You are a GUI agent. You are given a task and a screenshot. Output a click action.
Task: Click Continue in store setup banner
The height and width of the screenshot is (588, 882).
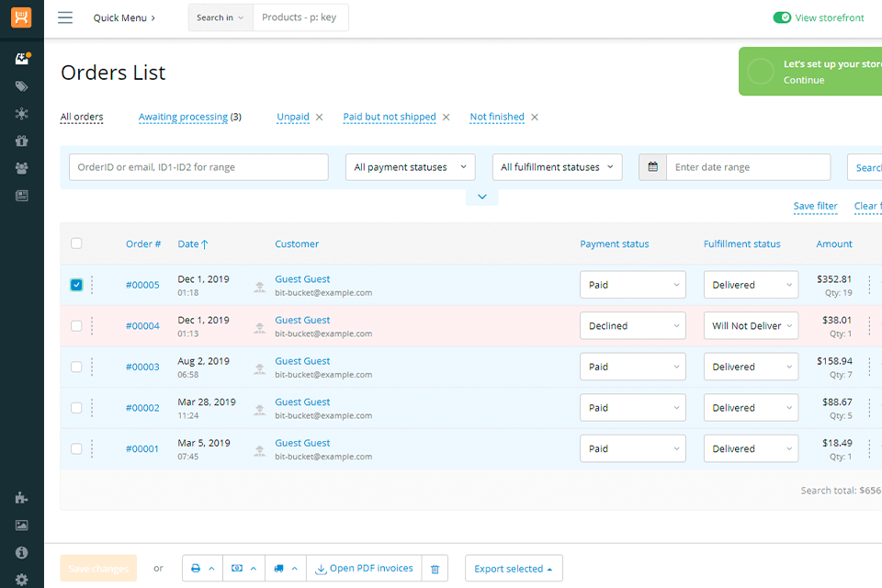click(x=804, y=80)
